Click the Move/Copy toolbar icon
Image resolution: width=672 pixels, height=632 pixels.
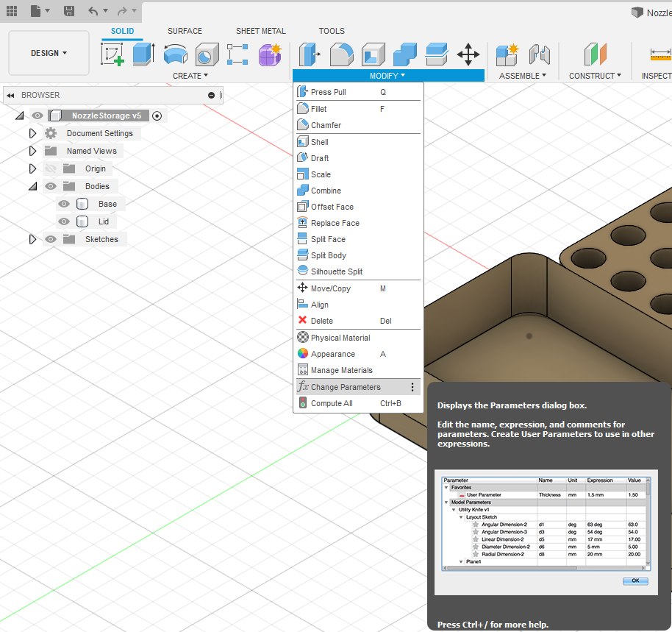[x=468, y=54]
